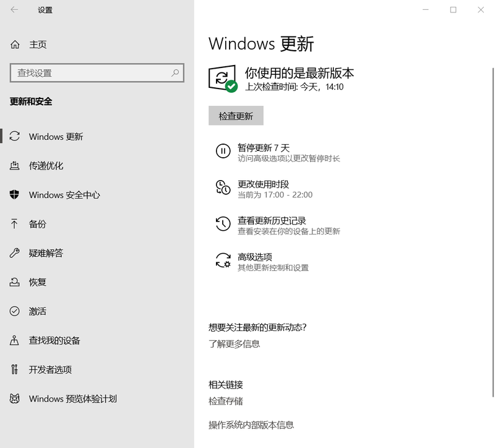Click the 传递优化 sidebar icon
Screen dimensions: 495x448
pos(14,165)
